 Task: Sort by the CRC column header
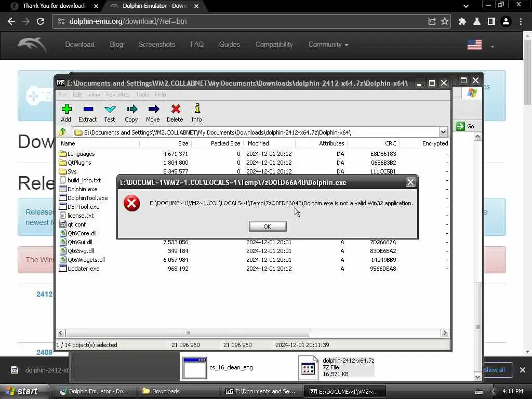(x=373, y=143)
